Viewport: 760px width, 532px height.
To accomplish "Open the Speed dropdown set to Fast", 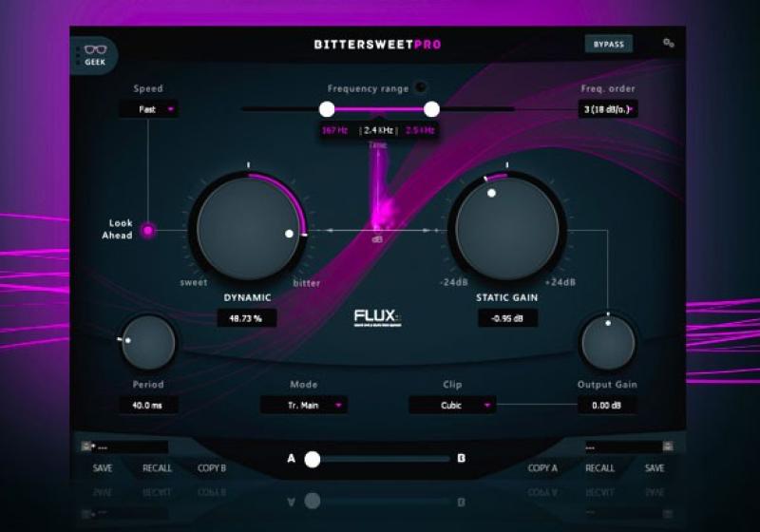I will coord(149,109).
